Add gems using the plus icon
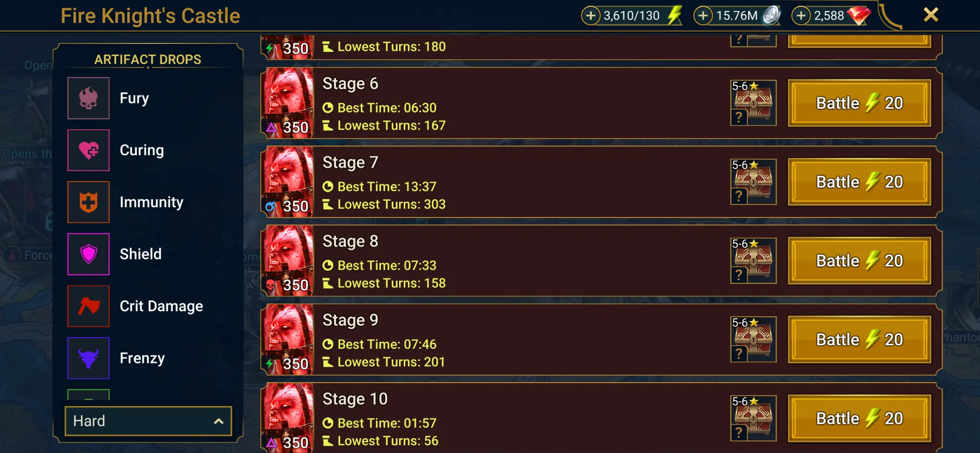980x453 pixels. tap(801, 15)
